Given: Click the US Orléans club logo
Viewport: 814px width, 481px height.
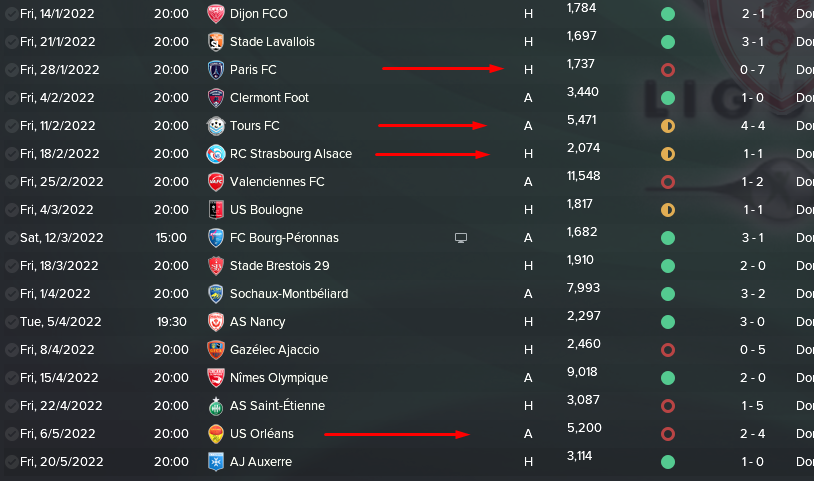Looking at the screenshot, I should pyautogui.click(x=215, y=434).
